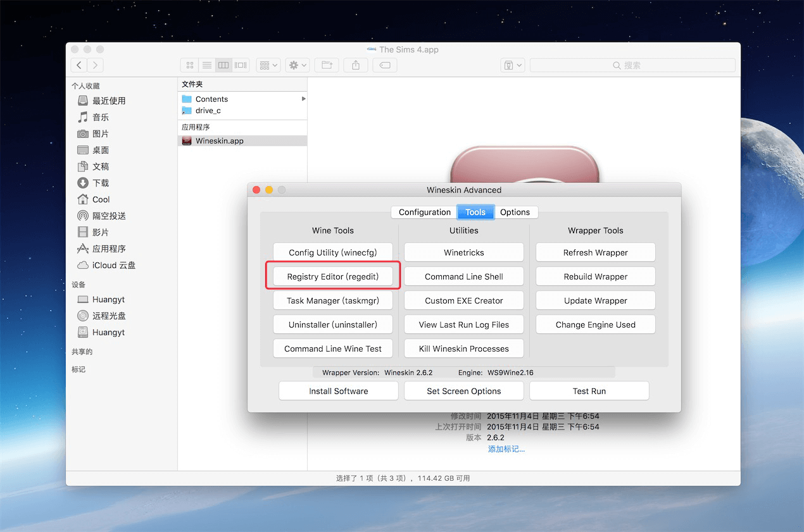Click the 共享的 sidebar heading
The height and width of the screenshot is (532, 804).
click(82, 352)
